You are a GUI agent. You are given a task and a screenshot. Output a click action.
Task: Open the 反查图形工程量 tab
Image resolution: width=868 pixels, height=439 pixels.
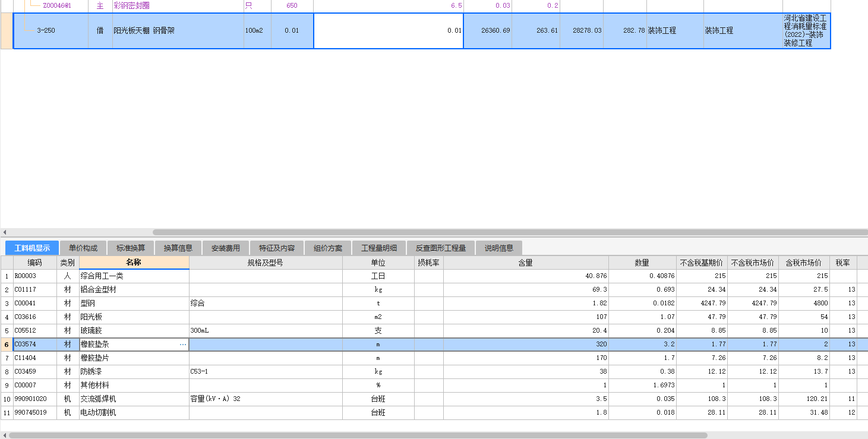[441, 248]
